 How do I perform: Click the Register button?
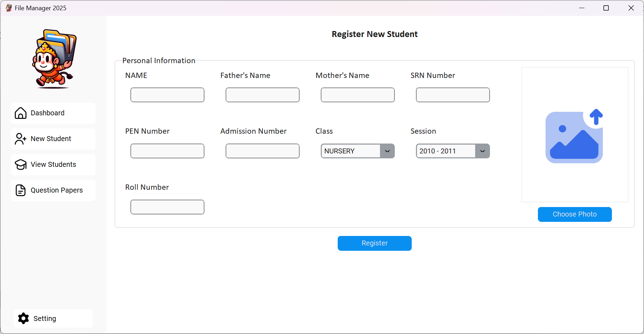pyautogui.click(x=374, y=243)
